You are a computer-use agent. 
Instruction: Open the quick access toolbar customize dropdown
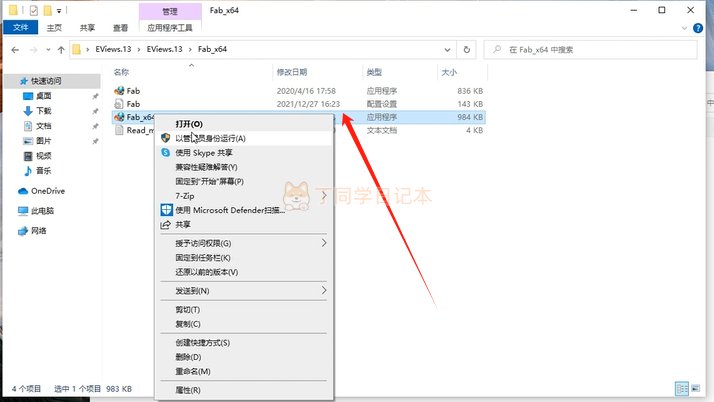coord(59,10)
